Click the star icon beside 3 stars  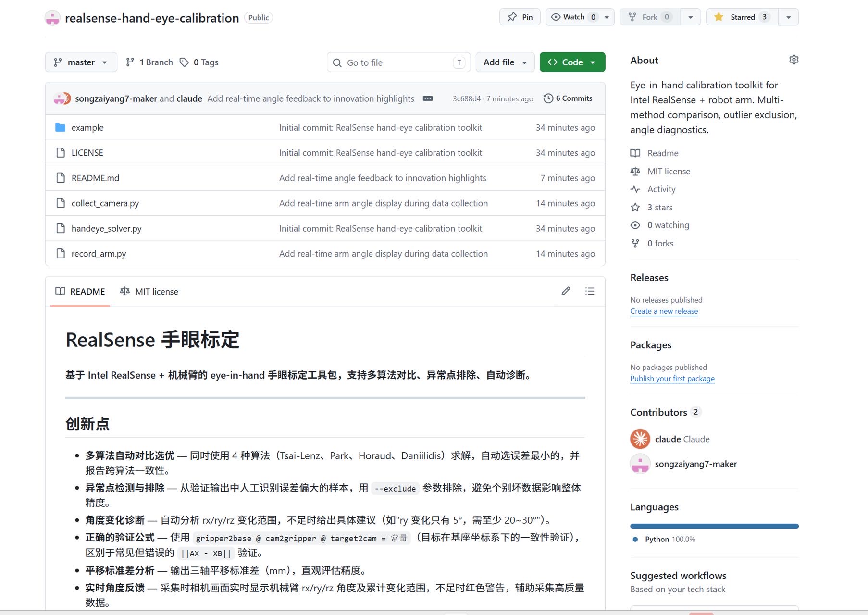tap(635, 208)
